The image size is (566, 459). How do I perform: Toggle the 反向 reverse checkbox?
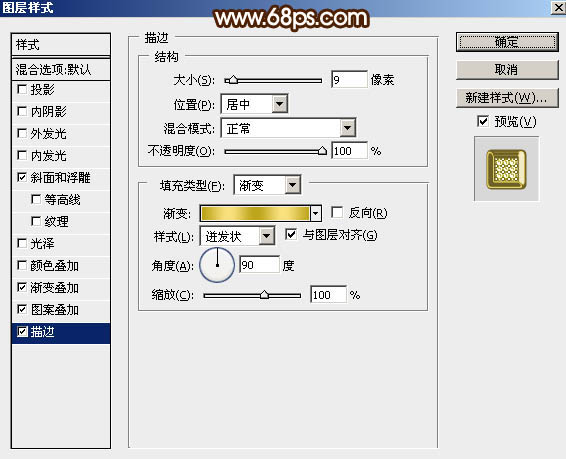point(336,212)
